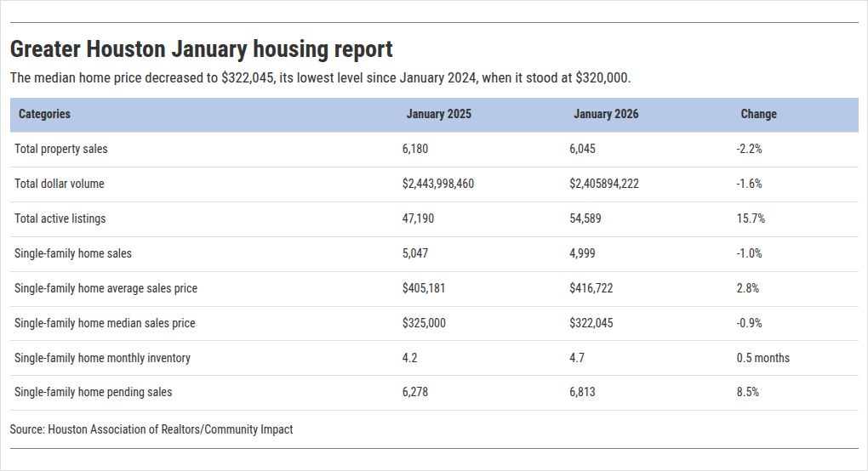Select the Total active listings row label

[x=60, y=218]
